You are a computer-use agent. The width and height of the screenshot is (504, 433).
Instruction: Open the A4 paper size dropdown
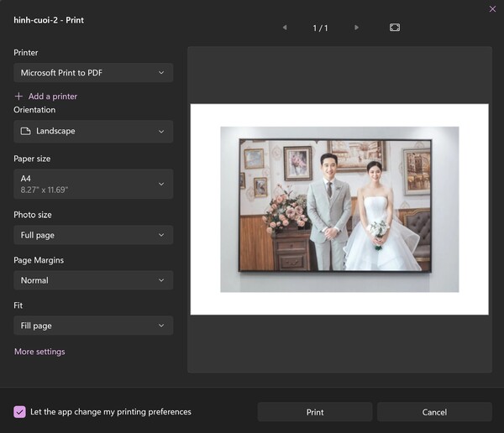(93, 184)
